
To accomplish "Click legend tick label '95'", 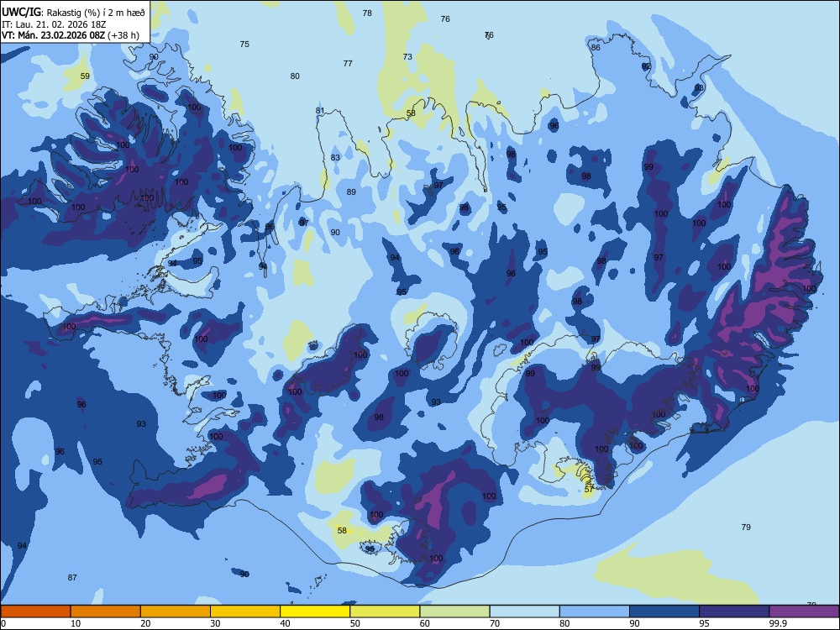I will (704, 623).
